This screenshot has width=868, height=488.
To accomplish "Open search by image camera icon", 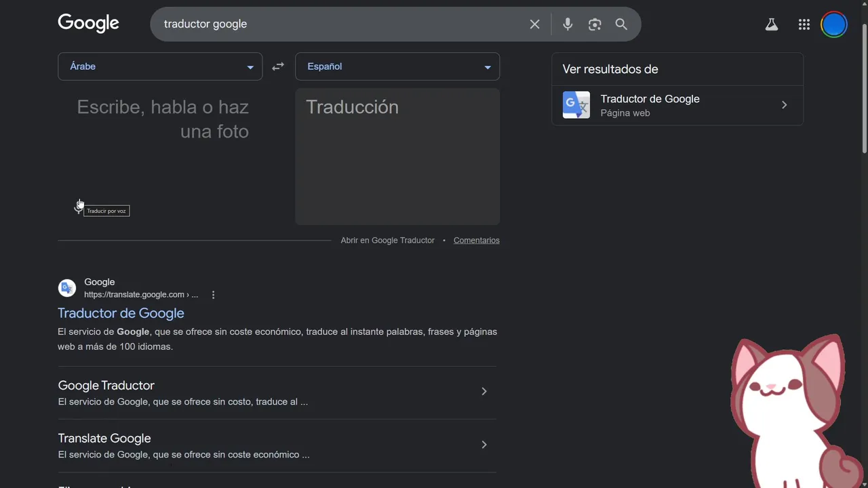I will click(x=595, y=24).
